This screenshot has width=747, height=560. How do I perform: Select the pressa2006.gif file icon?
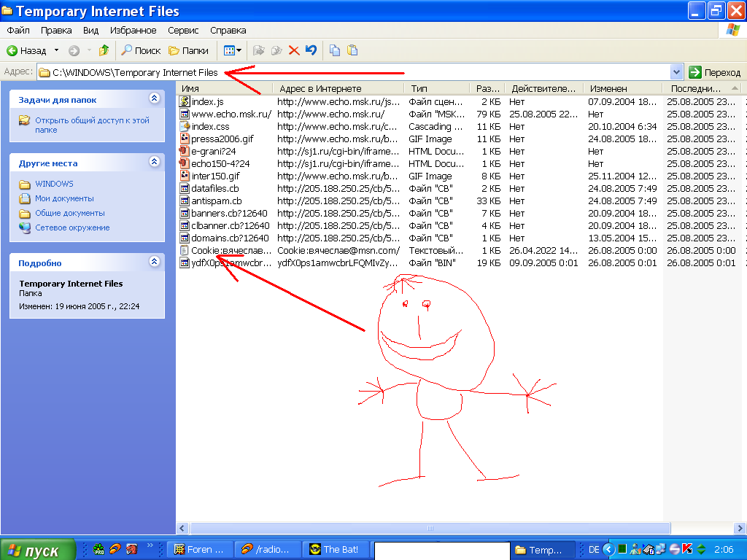tap(185, 139)
